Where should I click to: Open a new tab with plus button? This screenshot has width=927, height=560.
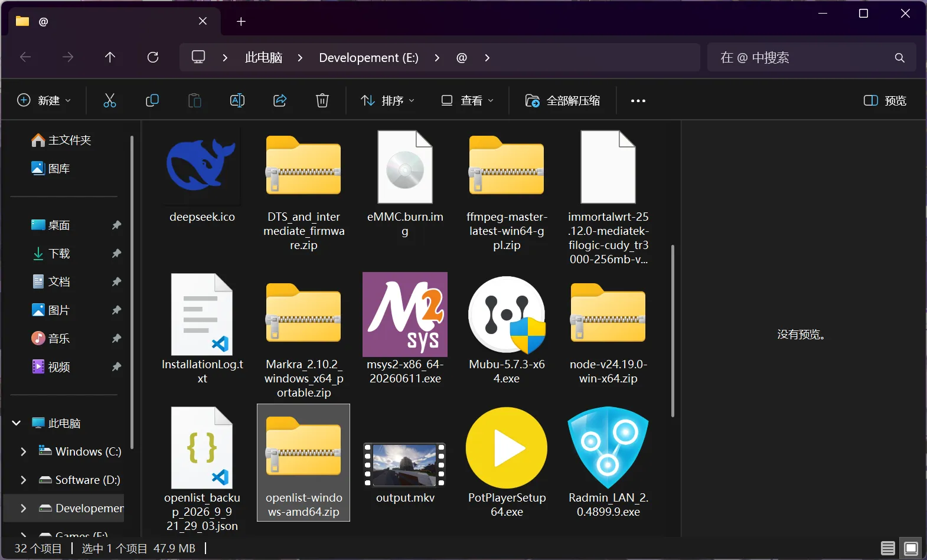pyautogui.click(x=241, y=22)
